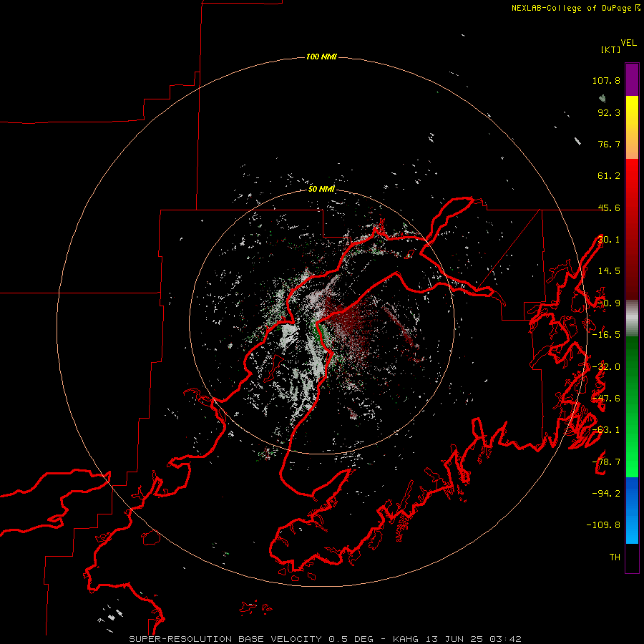644x644 pixels.
Task: Click the 92.3 legend value
Action: pos(609,112)
